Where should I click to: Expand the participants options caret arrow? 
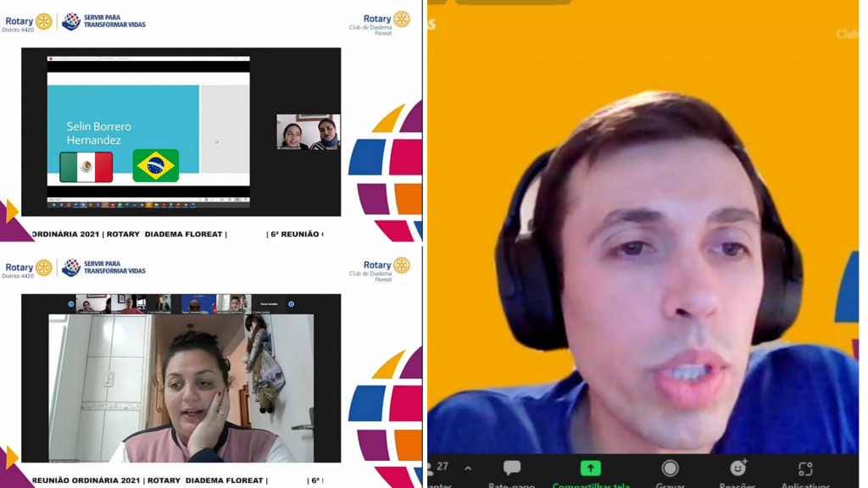pyautogui.click(x=468, y=468)
